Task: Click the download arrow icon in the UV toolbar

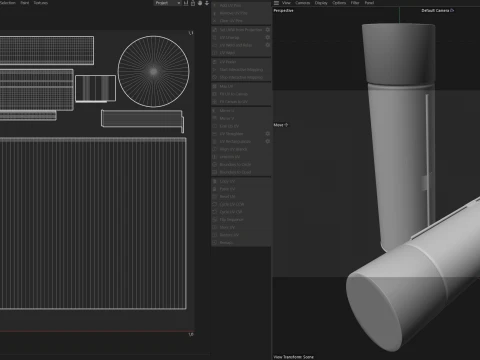Action: coord(207,3)
